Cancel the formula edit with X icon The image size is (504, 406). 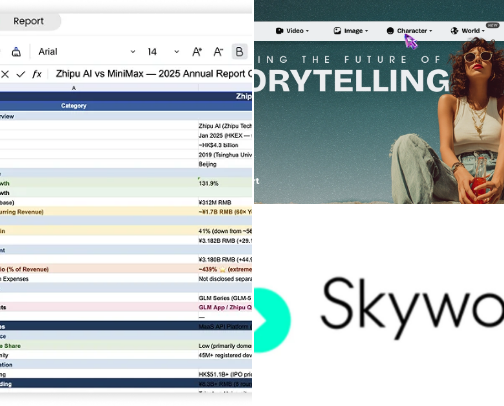pyautogui.click(x=5, y=74)
